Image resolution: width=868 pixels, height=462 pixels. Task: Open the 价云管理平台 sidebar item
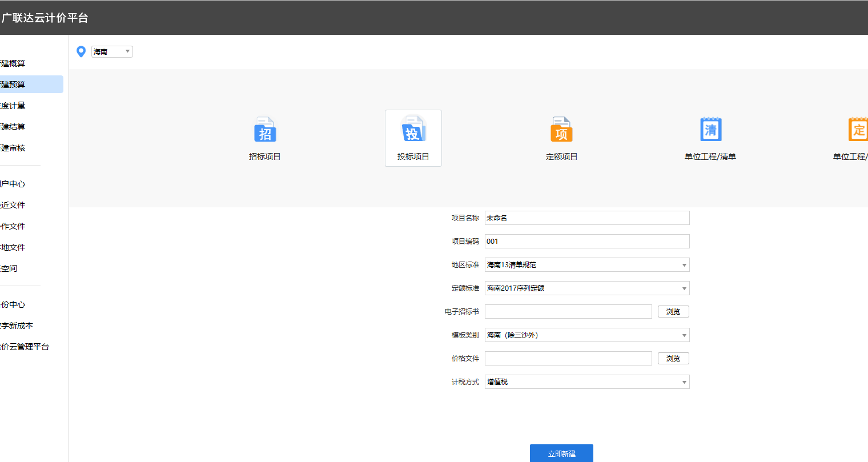(31, 347)
